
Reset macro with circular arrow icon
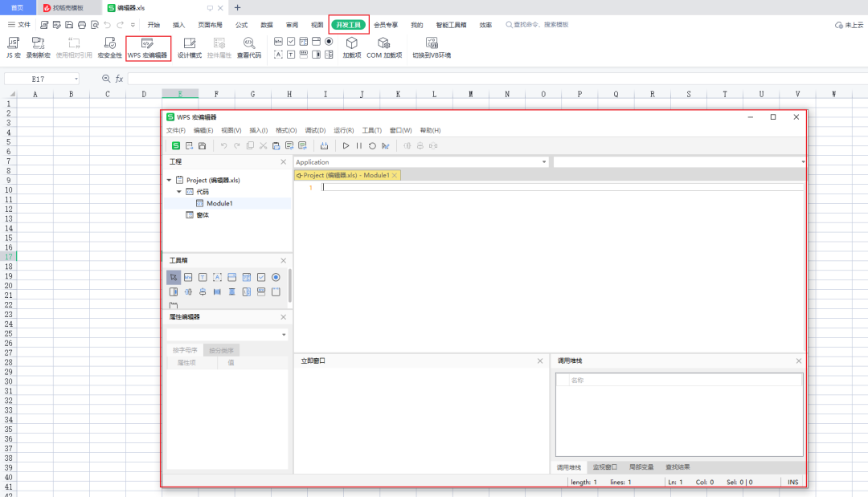pyautogui.click(x=372, y=145)
